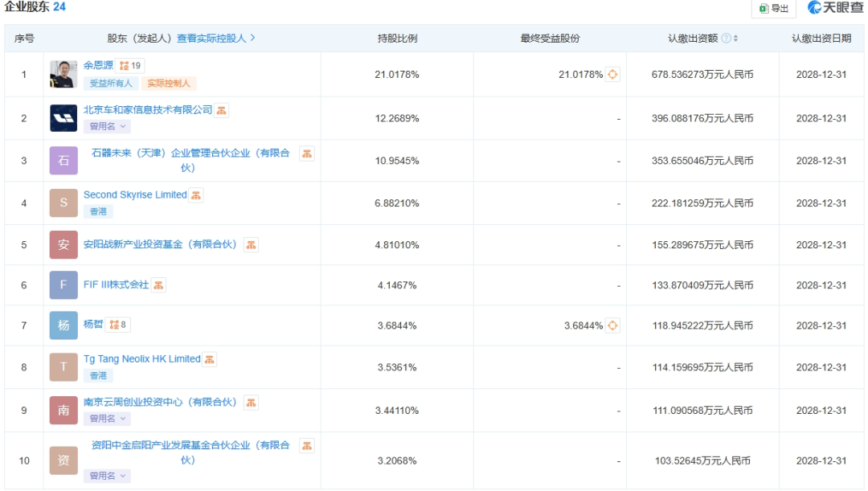The width and height of the screenshot is (868, 491).
Task: Expand 曾用名 dropdown under 资阳中金启阳产业发展基金
Action: [108, 476]
